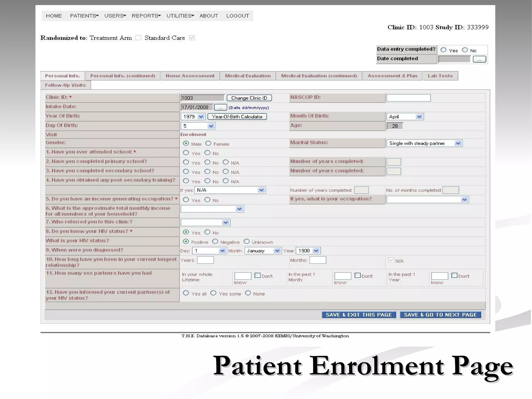
Task: Open the Lab Tests tab
Action: click(x=440, y=76)
